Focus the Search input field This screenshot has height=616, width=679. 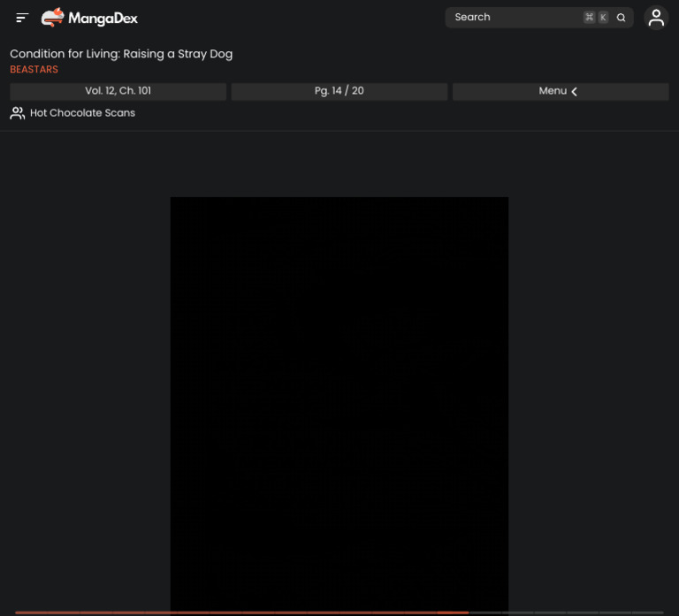[x=539, y=18]
